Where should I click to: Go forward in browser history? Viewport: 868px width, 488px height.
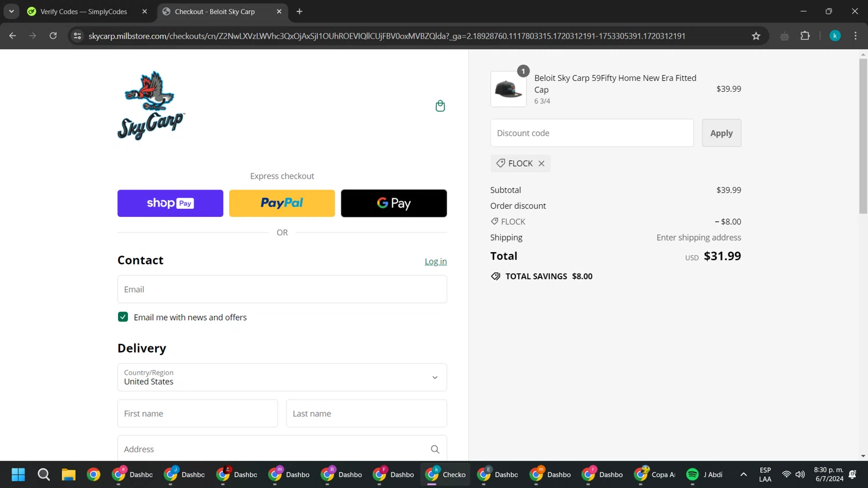tap(33, 36)
